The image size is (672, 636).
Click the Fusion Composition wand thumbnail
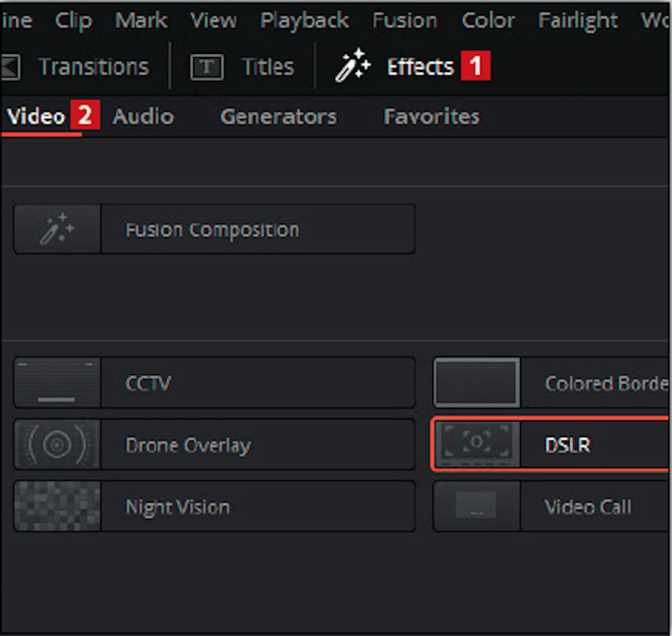point(57,229)
